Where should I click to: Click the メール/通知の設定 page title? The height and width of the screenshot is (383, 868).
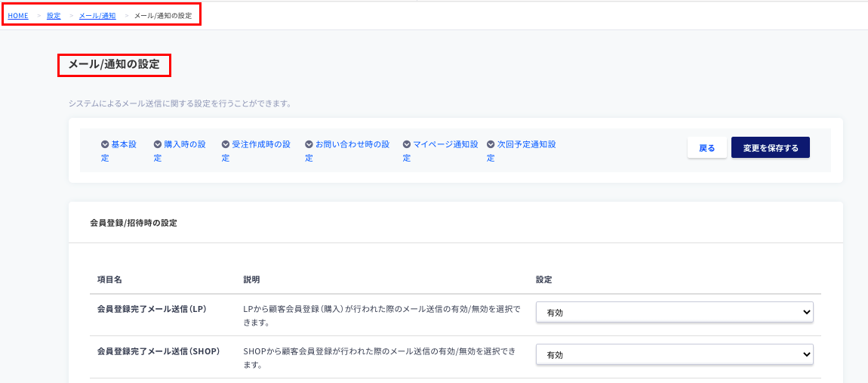(x=114, y=65)
